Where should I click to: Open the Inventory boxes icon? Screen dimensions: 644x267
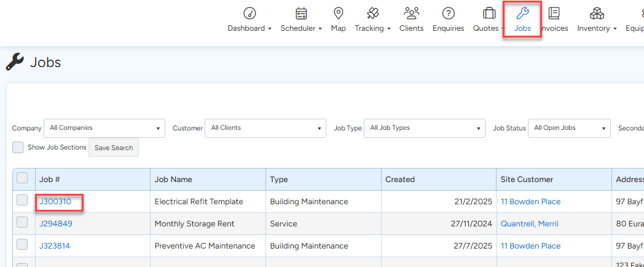tap(596, 14)
